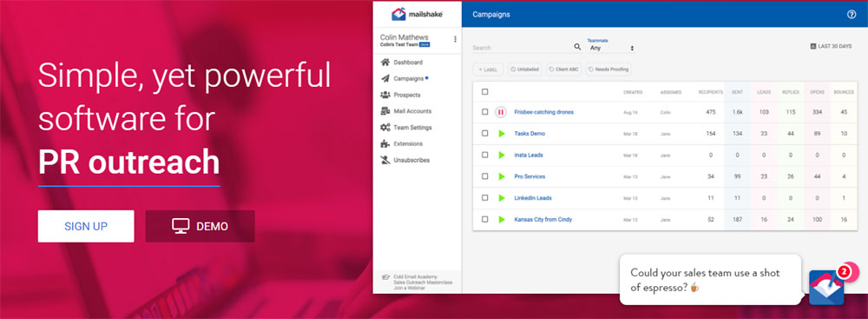868x319 pixels.
Task: Add a new label with + Label
Action: [x=488, y=70]
